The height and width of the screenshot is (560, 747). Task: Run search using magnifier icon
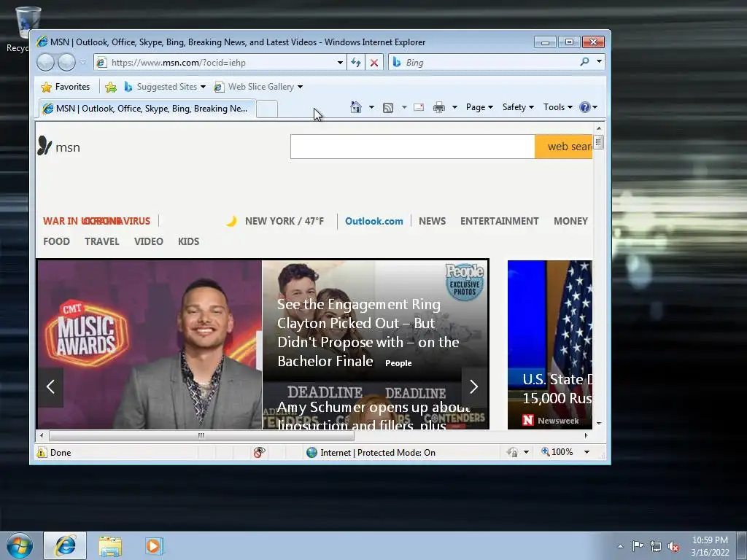584,62
